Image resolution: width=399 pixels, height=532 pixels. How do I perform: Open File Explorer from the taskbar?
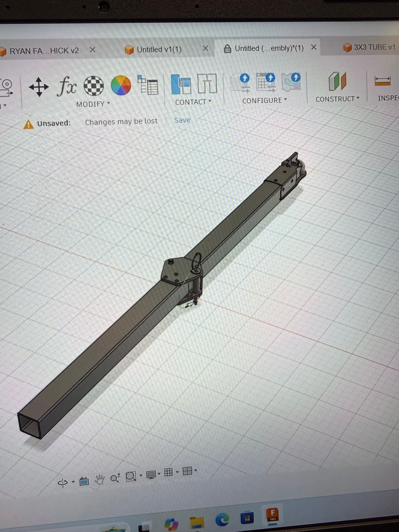coord(197,522)
